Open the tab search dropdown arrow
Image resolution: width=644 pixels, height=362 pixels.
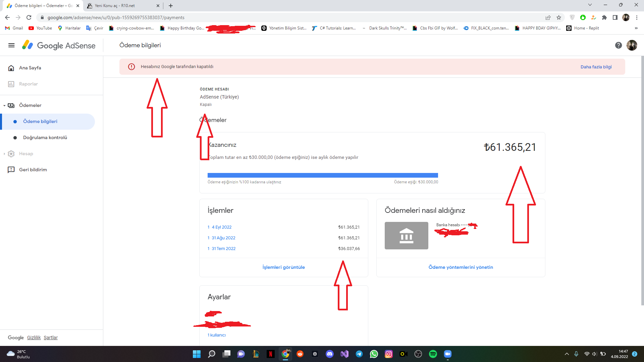(x=590, y=5)
